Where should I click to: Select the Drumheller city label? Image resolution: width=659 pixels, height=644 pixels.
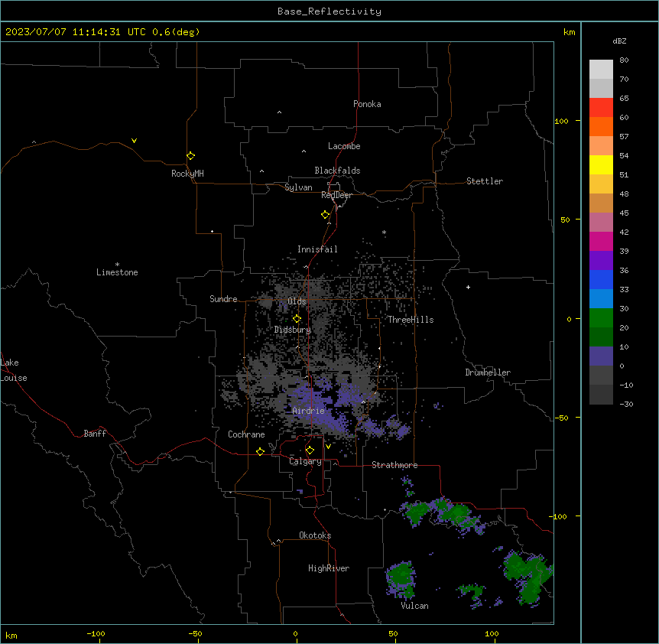pyautogui.click(x=488, y=372)
